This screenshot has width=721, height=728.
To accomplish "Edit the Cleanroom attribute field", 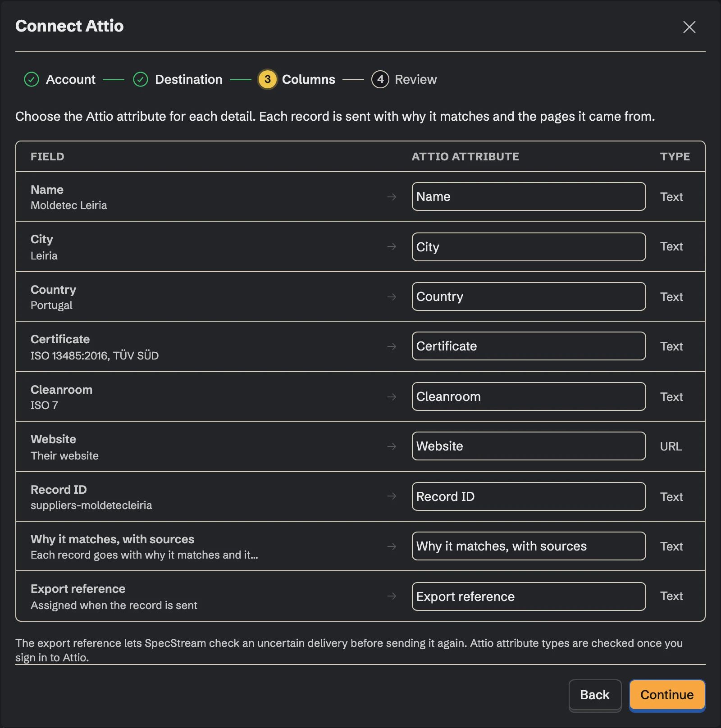I will click(529, 396).
